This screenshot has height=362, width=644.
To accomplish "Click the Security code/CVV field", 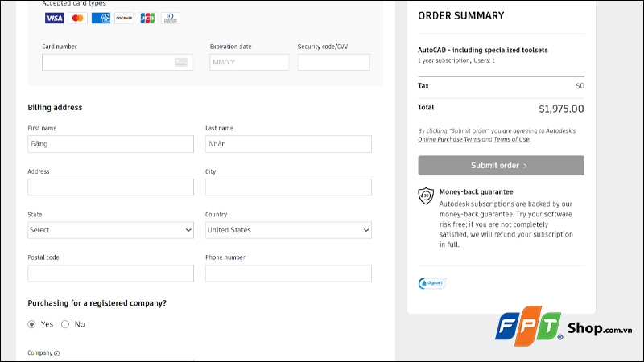I will pos(333,62).
